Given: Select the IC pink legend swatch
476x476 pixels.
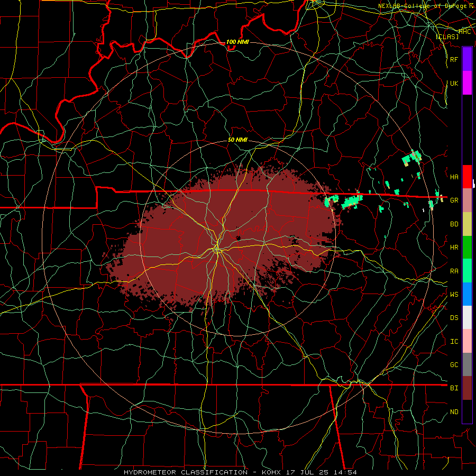Looking at the screenshot, I should coord(467,341).
